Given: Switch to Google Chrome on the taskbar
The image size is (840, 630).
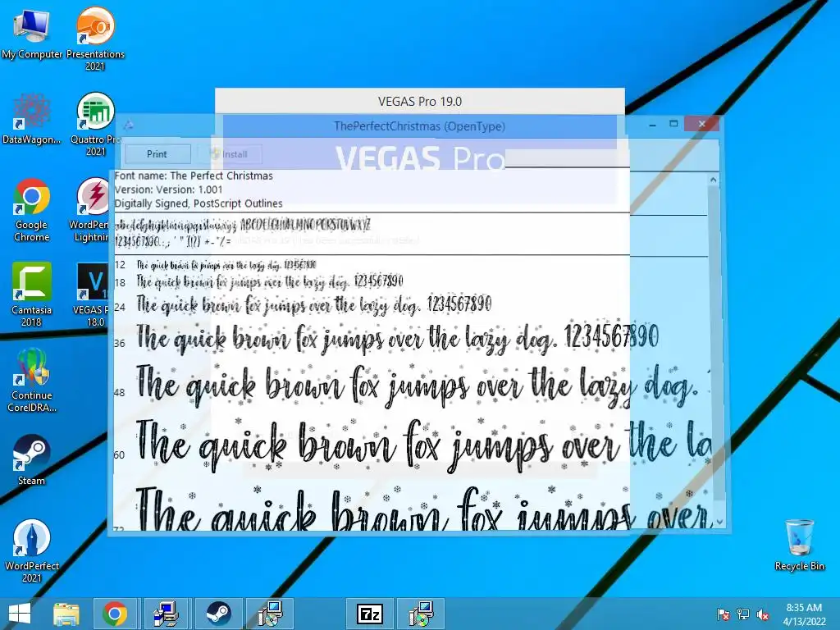Looking at the screenshot, I should [115, 614].
